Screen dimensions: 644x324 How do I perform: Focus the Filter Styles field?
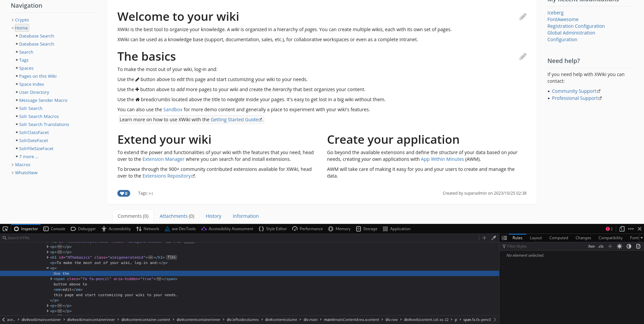pos(543,246)
